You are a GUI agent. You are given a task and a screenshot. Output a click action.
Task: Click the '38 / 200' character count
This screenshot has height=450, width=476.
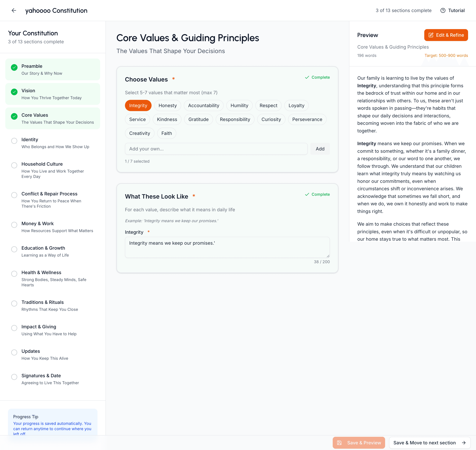click(x=322, y=262)
